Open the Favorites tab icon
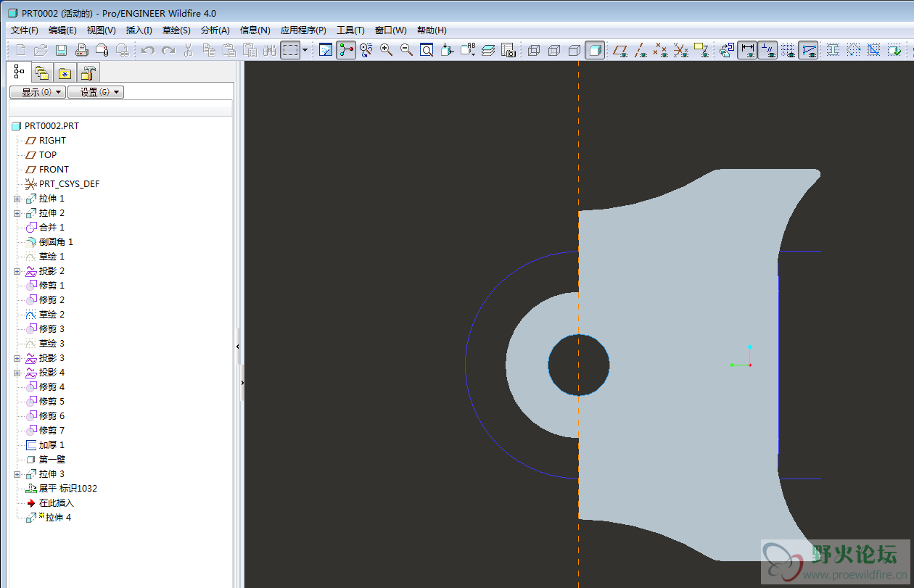This screenshot has height=588, width=914. (65, 73)
